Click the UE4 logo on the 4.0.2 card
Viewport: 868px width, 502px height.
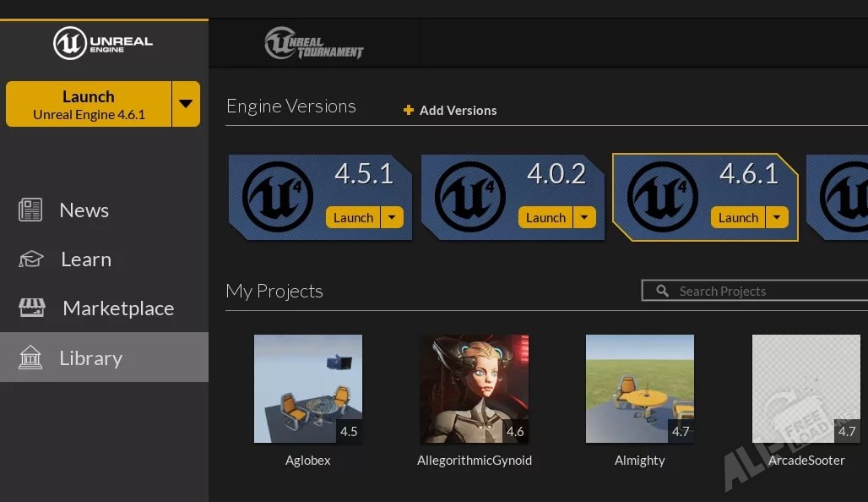(470, 197)
